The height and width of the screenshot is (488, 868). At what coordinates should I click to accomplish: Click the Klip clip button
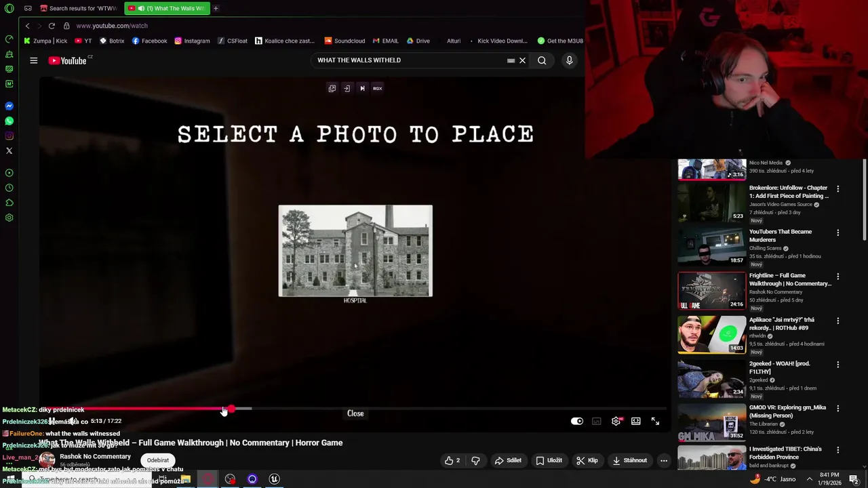587,460
